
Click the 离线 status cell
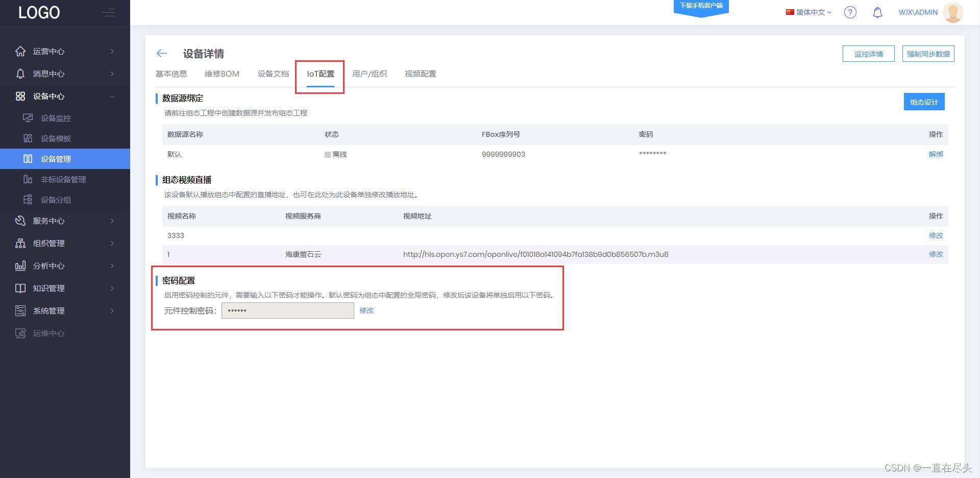coord(335,154)
